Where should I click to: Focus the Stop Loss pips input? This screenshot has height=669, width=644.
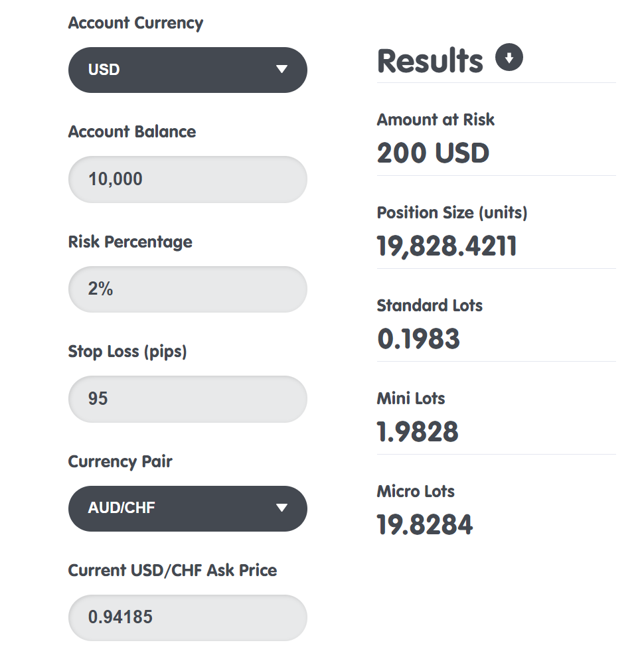click(x=187, y=398)
